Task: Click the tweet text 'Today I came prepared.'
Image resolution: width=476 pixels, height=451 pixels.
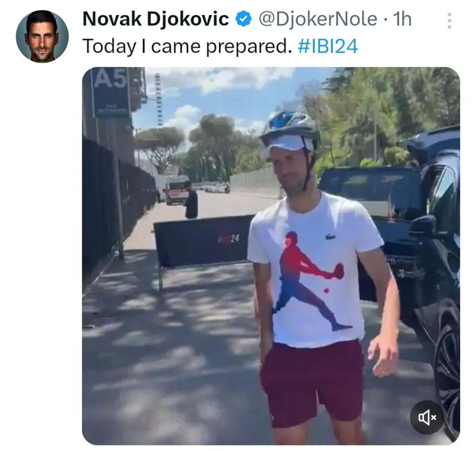Action: pos(187,46)
